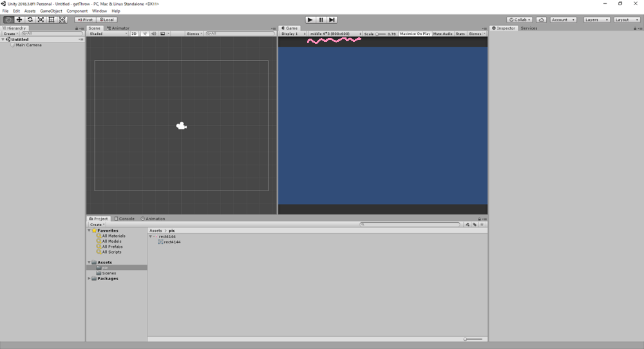Open the Collab dropdown
This screenshot has height=349, width=644.
[x=520, y=20]
